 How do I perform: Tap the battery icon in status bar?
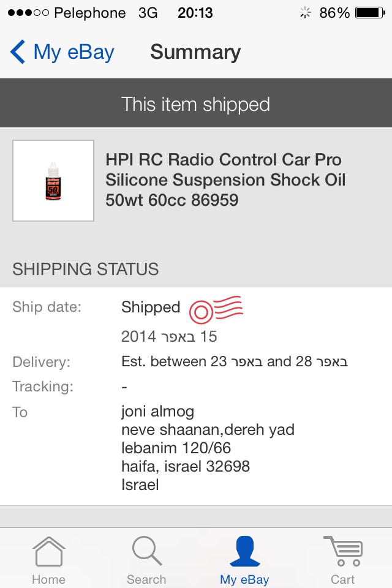click(370, 13)
